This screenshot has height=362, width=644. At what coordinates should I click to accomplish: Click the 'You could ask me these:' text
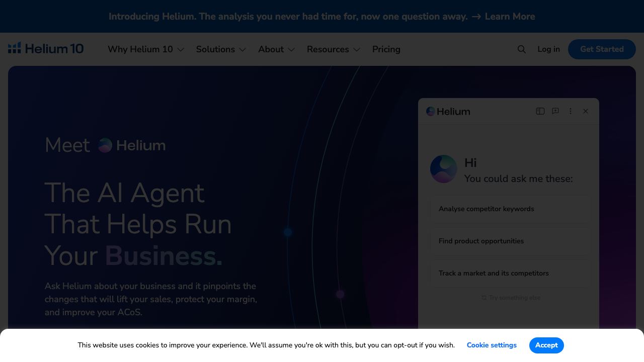pos(518,179)
